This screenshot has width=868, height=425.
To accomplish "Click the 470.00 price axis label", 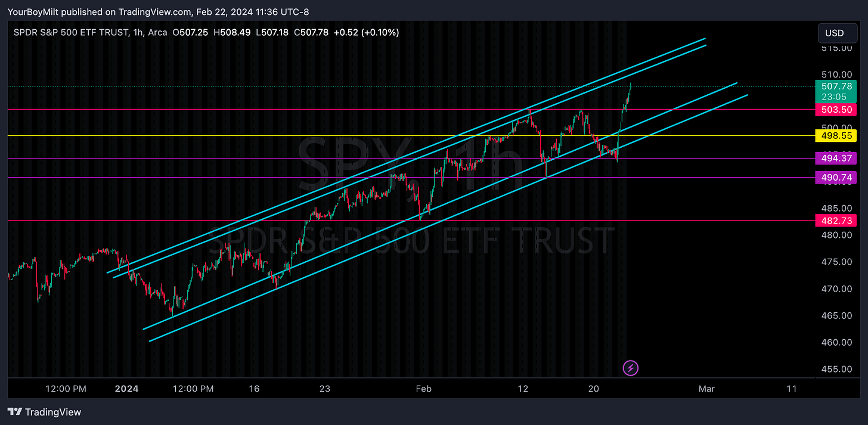I will tap(836, 288).
